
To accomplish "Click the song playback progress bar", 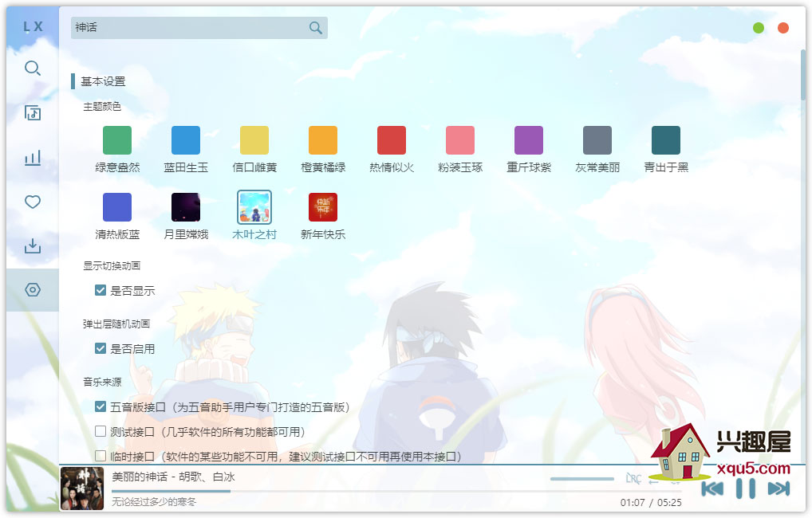I will point(396,491).
